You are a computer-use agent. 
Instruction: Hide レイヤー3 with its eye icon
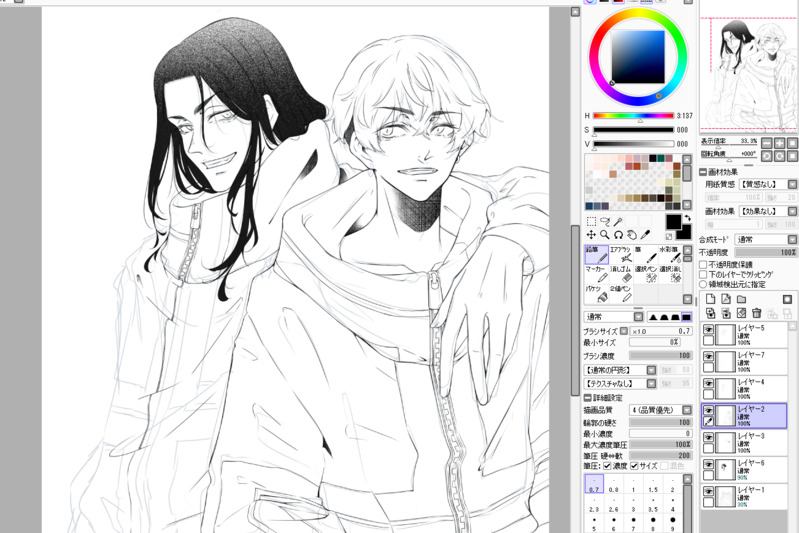(708, 437)
